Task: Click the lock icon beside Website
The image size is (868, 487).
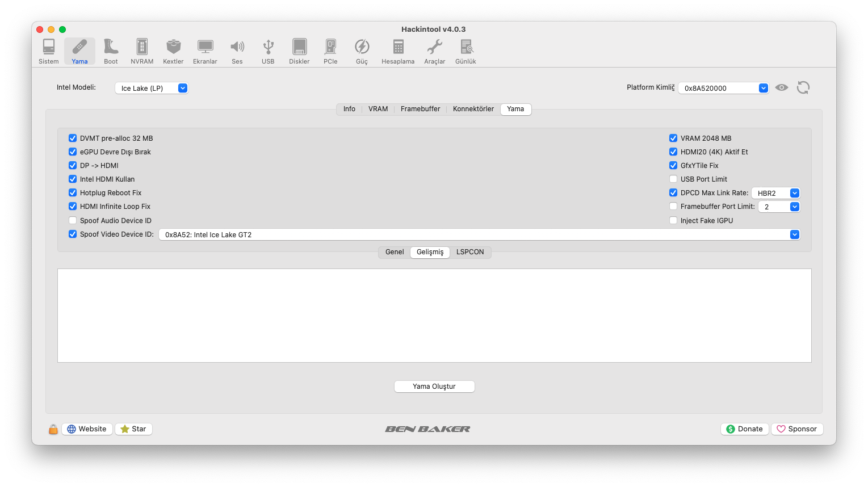Action: (x=53, y=429)
